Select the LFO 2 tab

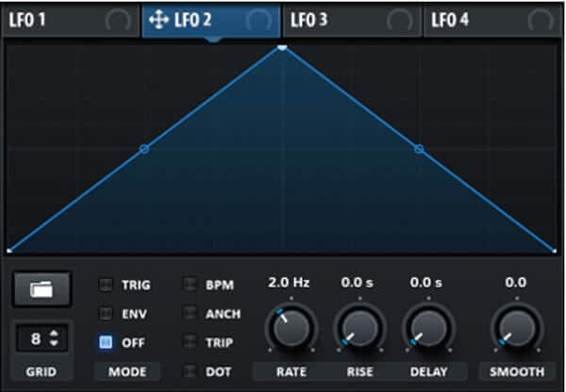(x=211, y=20)
